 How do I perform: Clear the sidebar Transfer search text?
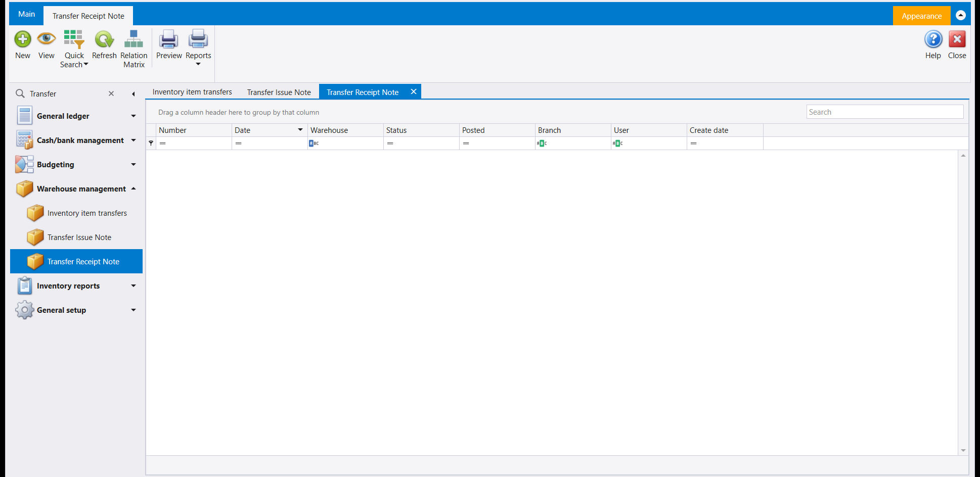pyautogui.click(x=111, y=93)
